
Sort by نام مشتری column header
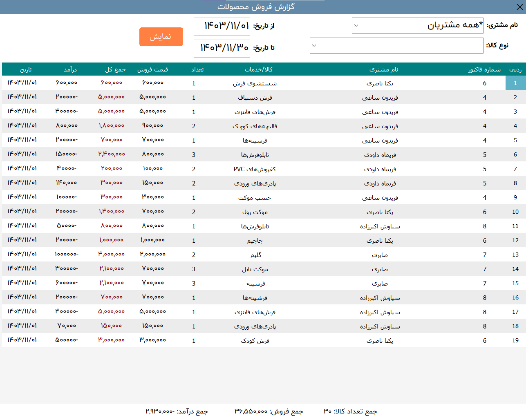click(x=383, y=69)
